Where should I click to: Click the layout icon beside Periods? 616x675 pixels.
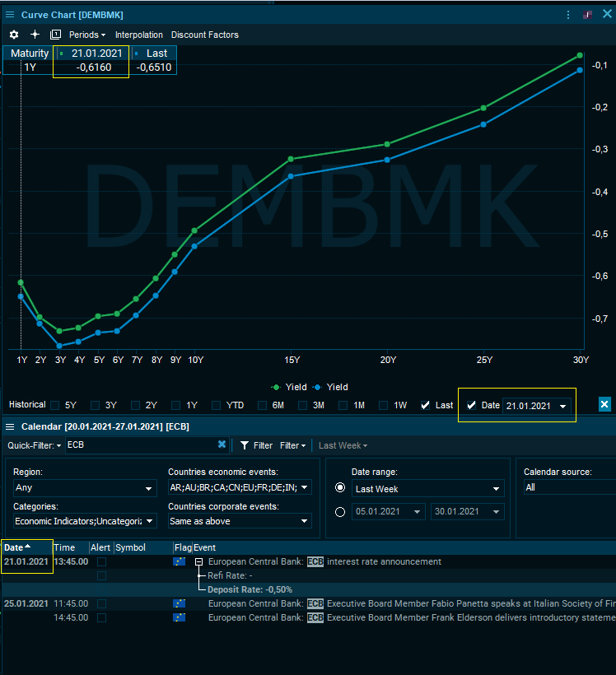click(x=55, y=35)
